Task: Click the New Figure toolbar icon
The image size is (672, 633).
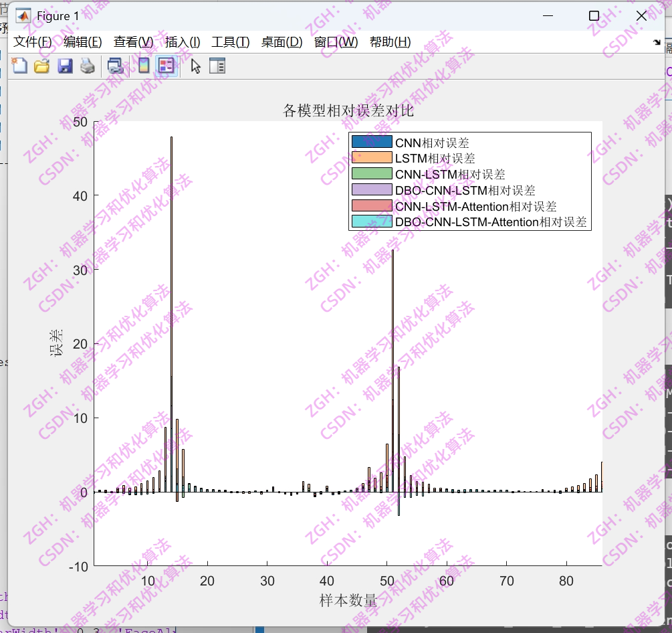Action: click(x=19, y=66)
